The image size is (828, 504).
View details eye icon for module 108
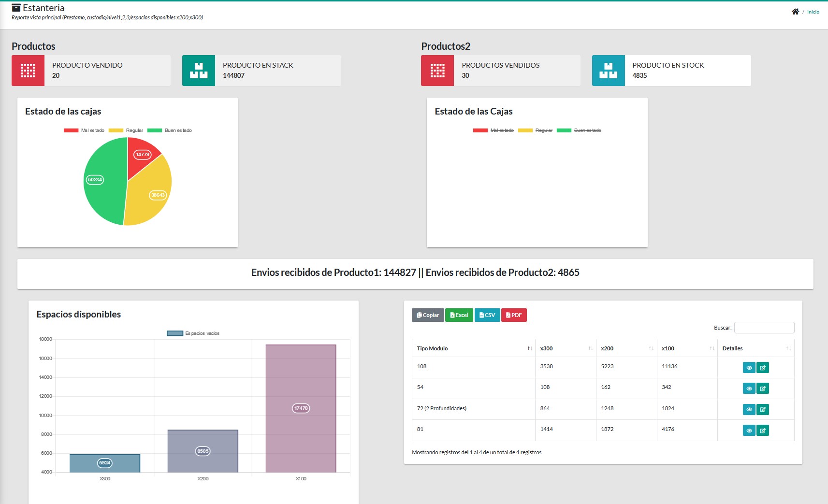click(749, 368)
